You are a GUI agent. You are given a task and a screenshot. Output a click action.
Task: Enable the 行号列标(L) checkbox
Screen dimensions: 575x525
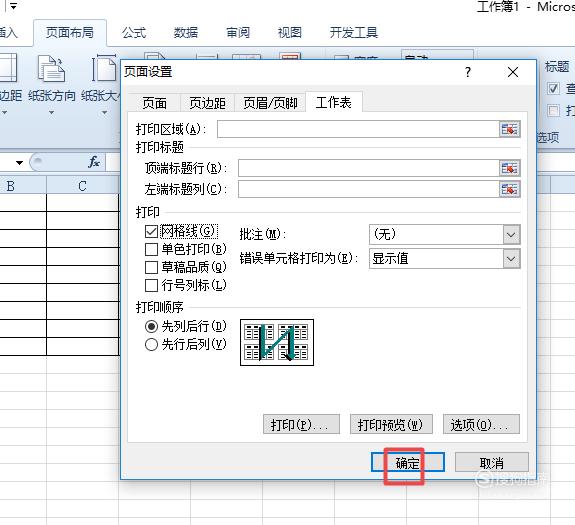pos(151,285)
